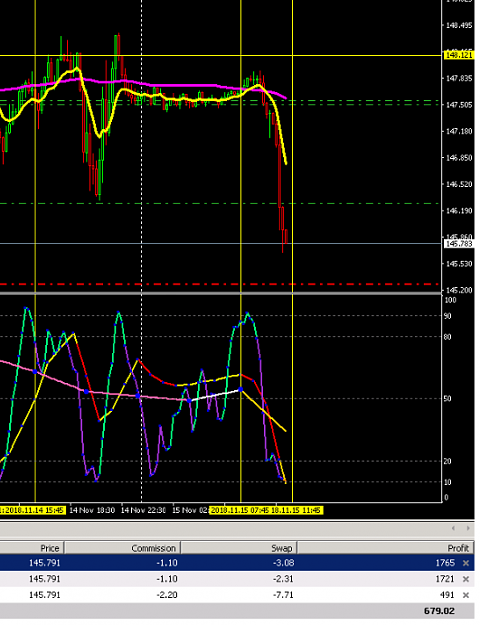Click the chart scroll-right arrow
Viewport: 480px width, 625px height.
468,529
